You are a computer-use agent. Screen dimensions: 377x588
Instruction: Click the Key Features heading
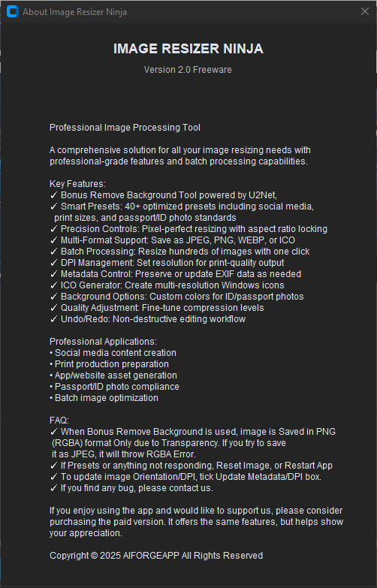coord(77,184)
